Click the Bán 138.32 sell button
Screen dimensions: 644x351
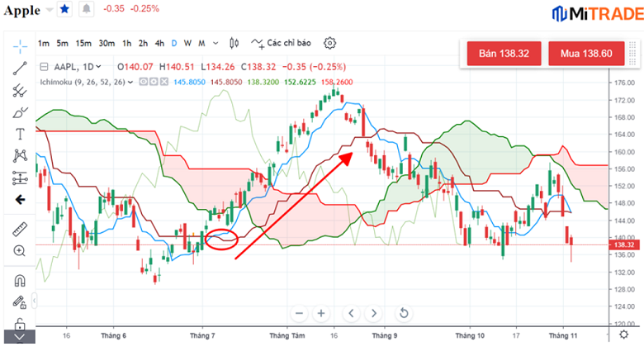click(504, 54)
